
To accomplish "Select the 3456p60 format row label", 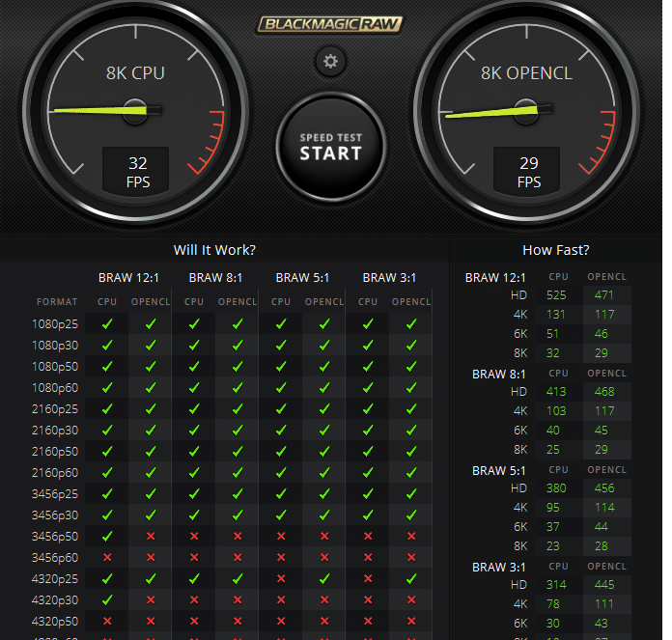I will tap(55, 558).
